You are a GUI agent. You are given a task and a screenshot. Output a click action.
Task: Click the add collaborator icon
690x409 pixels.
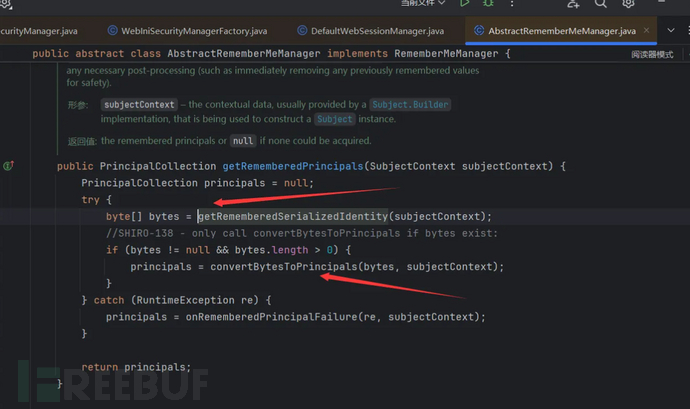pos(572,4)
